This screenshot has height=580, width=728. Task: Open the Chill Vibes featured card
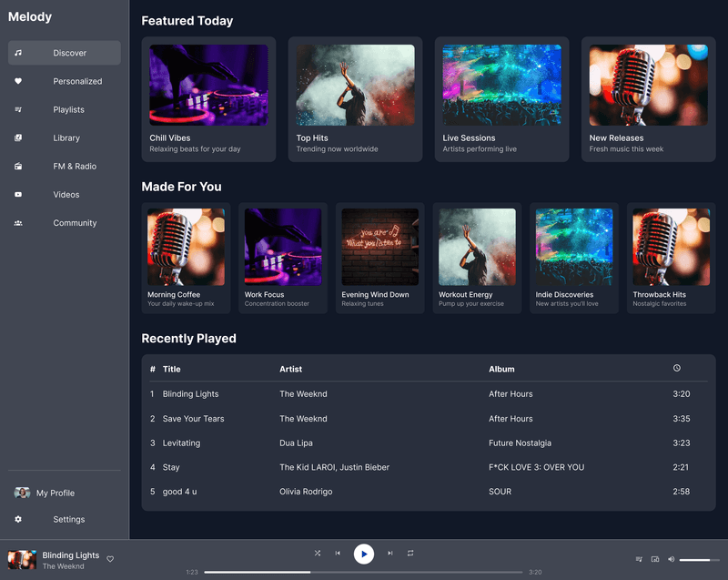(208, 99)
